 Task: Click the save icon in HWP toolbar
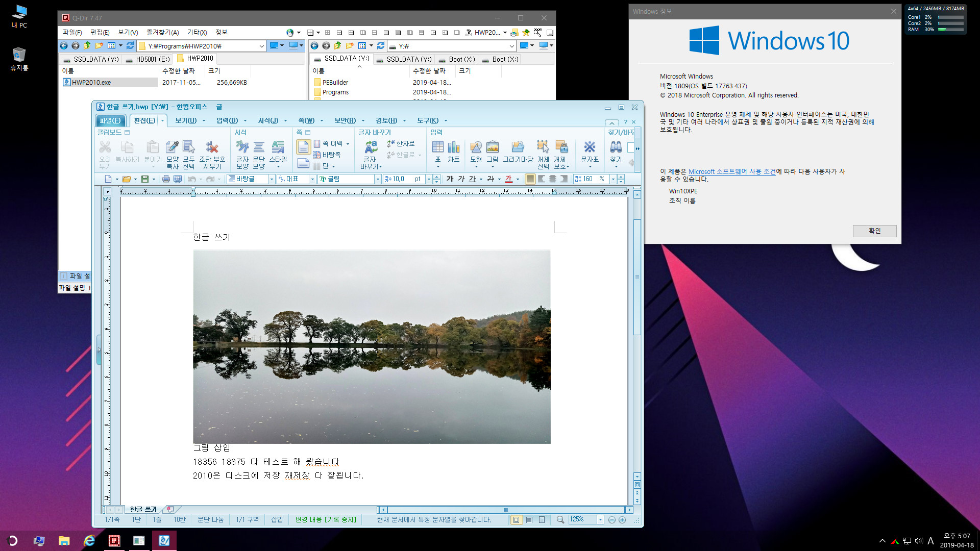(x=145, y=179)
